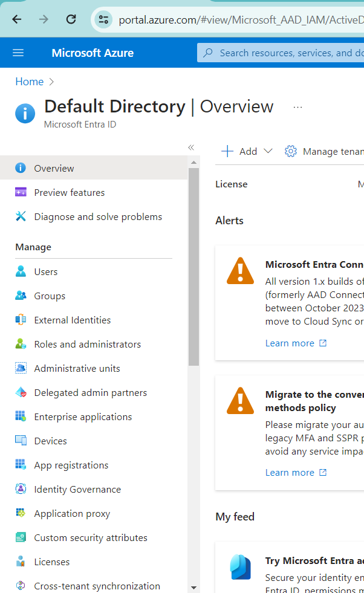The height and width of the screenshot is (593, 364).
Task: Click the Custom security attributes icon
Action: click(x=21, y=537)
